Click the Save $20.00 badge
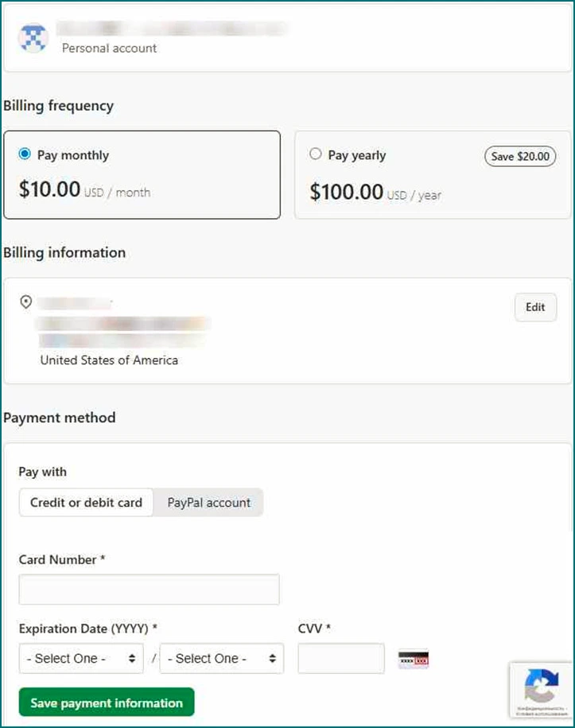 click(x=520, y=157)
